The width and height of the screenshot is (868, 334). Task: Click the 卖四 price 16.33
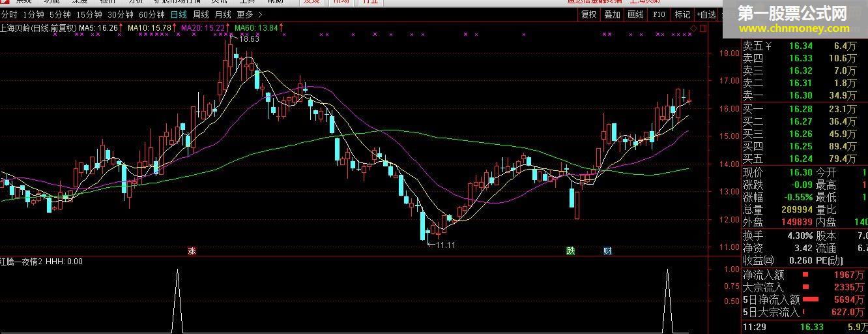point(801,58)
